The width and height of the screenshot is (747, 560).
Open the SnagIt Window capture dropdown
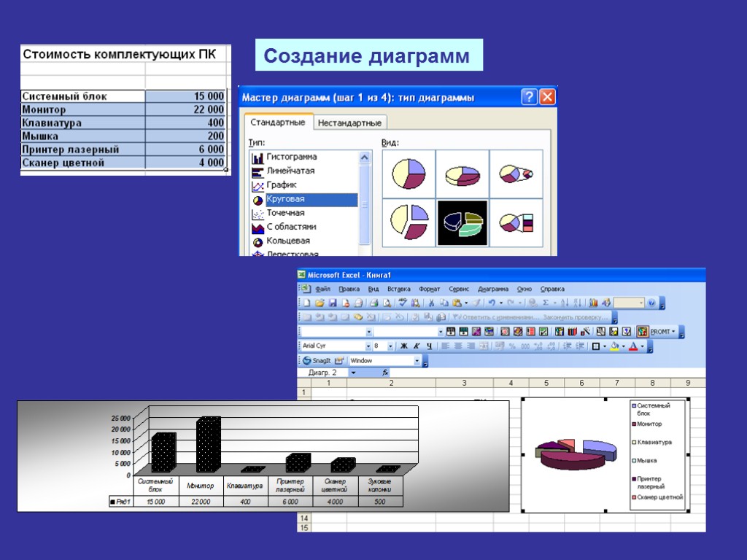(417, 360)
